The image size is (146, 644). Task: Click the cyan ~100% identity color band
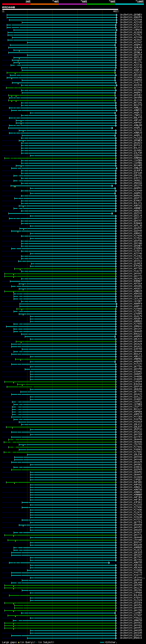pos(130,4)
